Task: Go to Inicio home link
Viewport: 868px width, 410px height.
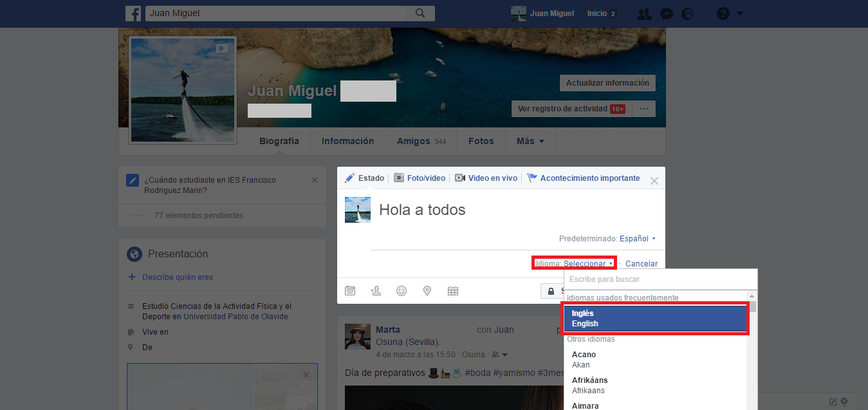Action: [596, 14]
